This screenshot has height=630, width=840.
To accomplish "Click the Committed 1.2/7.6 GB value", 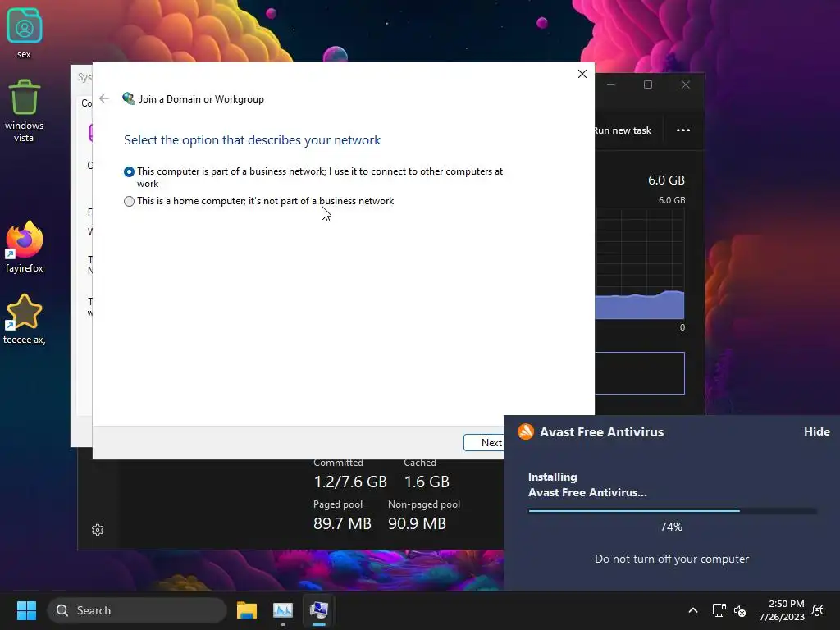I will pyautogui.click(x=350, y=482).
